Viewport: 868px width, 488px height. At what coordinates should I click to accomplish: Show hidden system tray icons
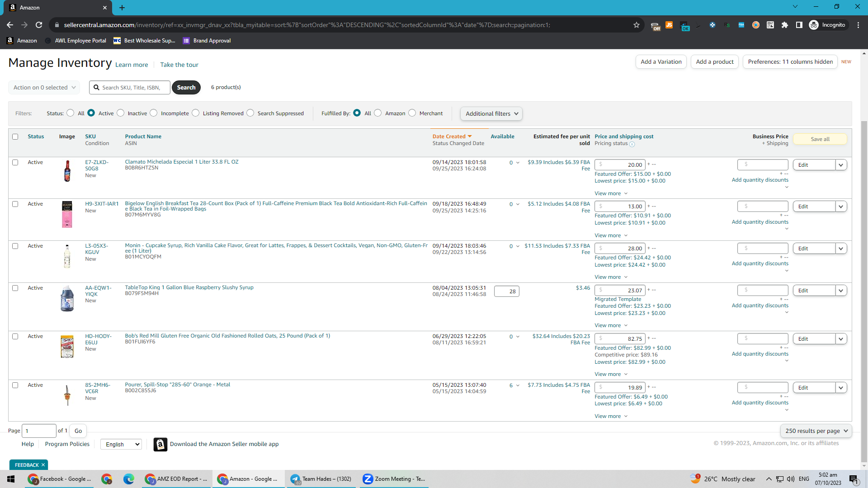point(769,479)
